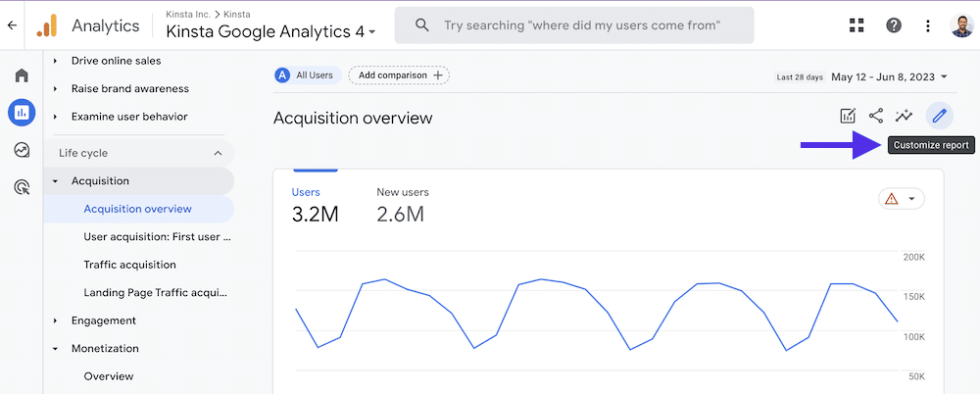Collapse the Life cycle section
This screenshot has height=394, width=980.
tap(218, 153)
